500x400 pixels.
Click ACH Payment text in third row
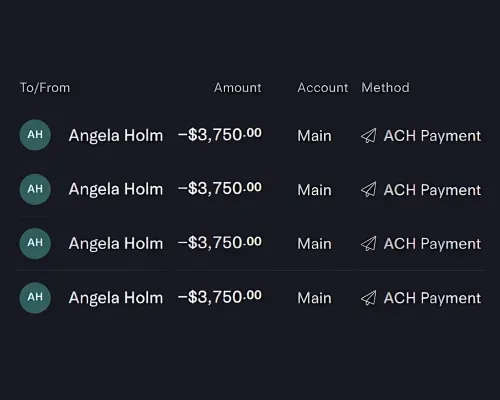432,244
